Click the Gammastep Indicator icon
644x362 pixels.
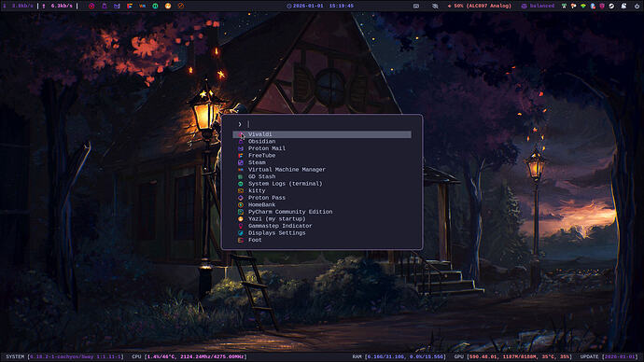(241, 226)
